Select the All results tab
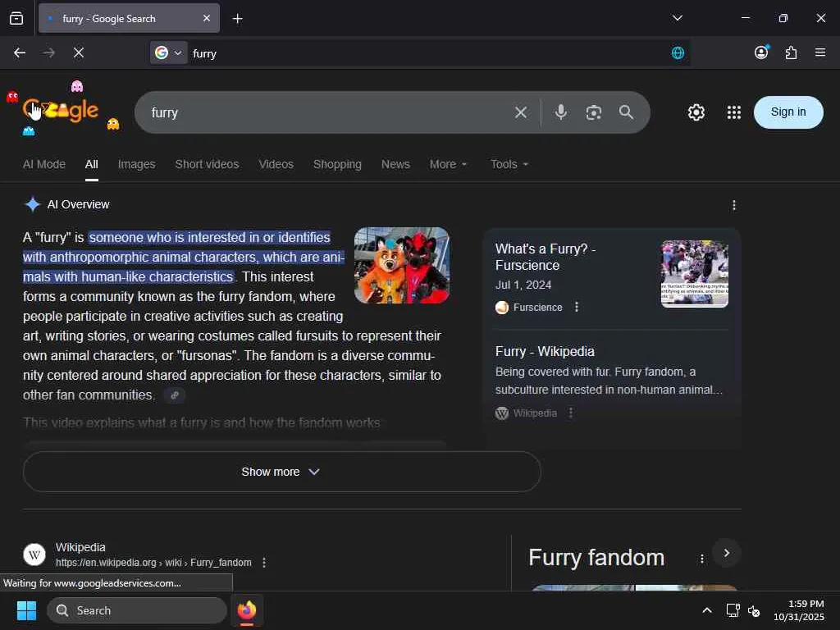Image resolution: width=840 pixels, height=630 pixels. point(92,164)
